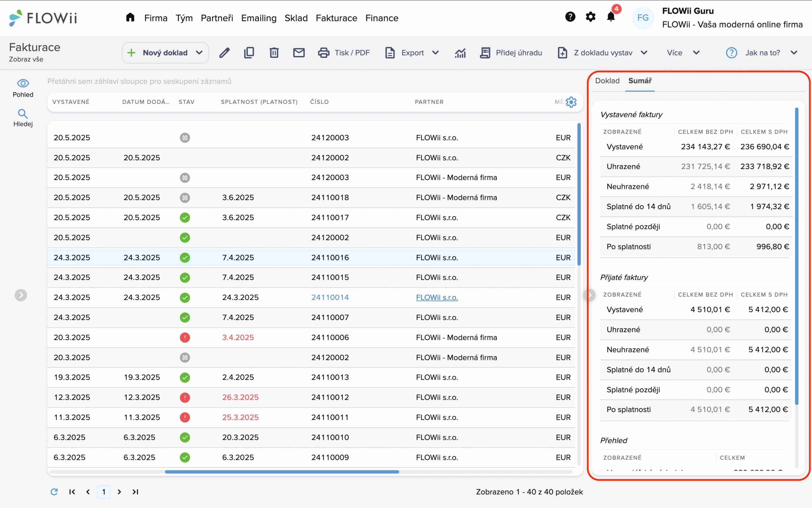Open Pohled eye view panel
Viewport: 812px width, 508px height.
[23, 88]
